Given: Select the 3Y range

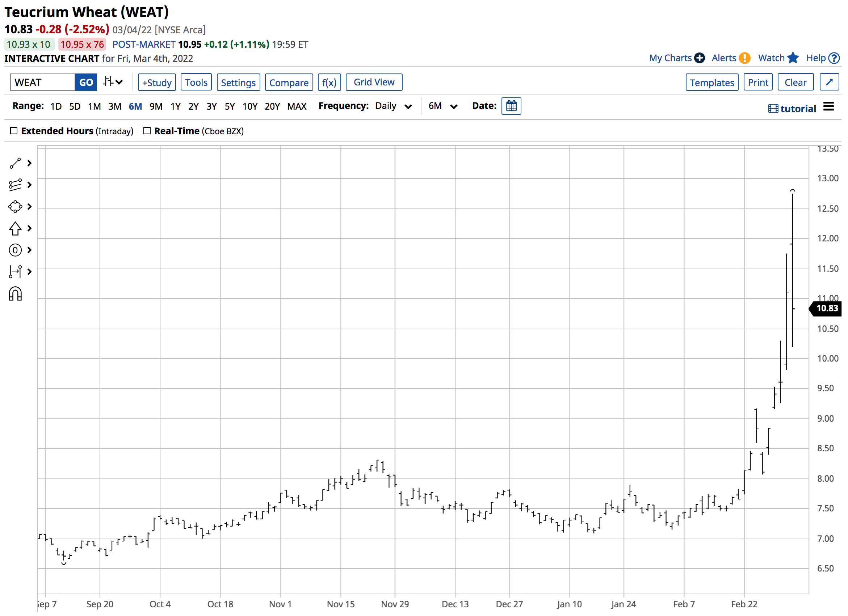Looking at the screenshot, I should coord(211,106).
